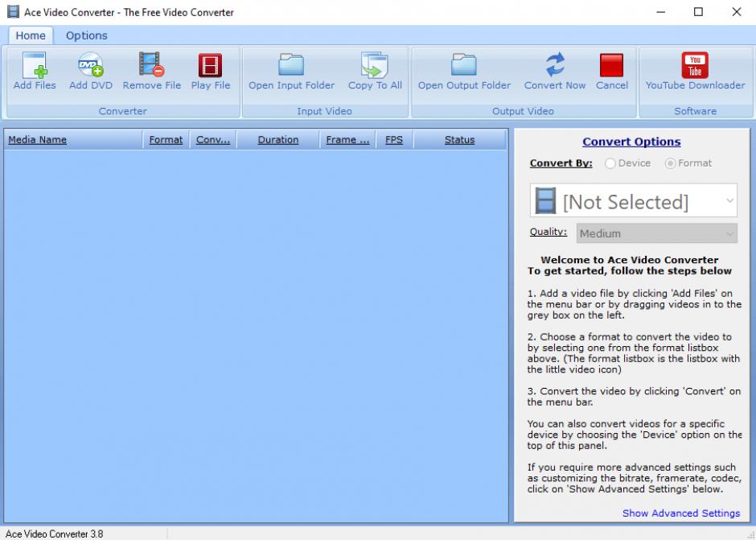Click the Play File icon

210,65
